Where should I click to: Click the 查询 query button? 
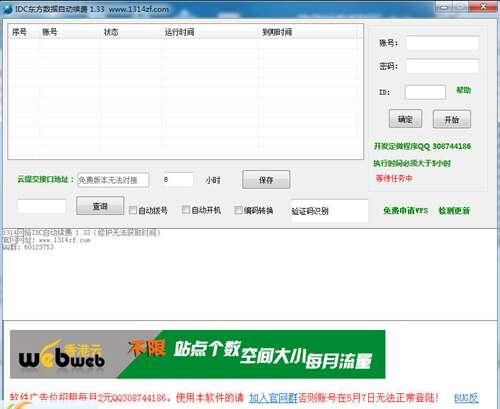100,206
